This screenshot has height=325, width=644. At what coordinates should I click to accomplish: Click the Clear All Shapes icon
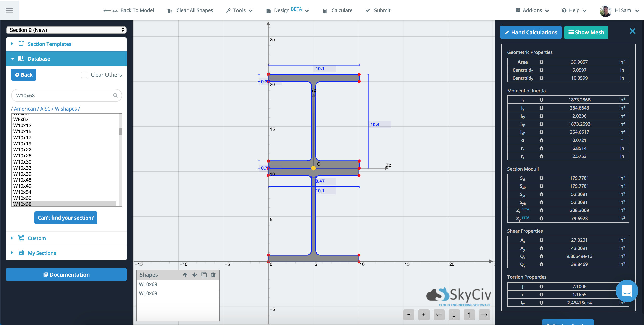(169, 10)
